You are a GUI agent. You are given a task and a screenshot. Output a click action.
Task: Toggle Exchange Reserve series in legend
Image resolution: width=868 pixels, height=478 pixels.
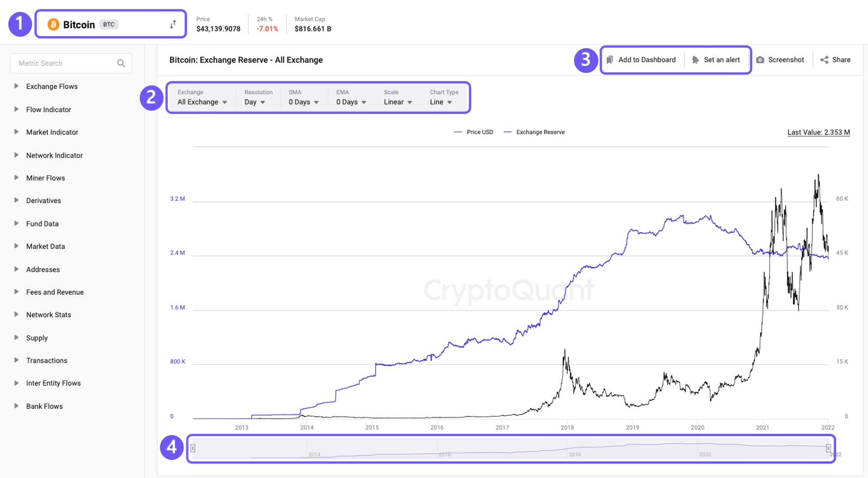click(534, 132)
